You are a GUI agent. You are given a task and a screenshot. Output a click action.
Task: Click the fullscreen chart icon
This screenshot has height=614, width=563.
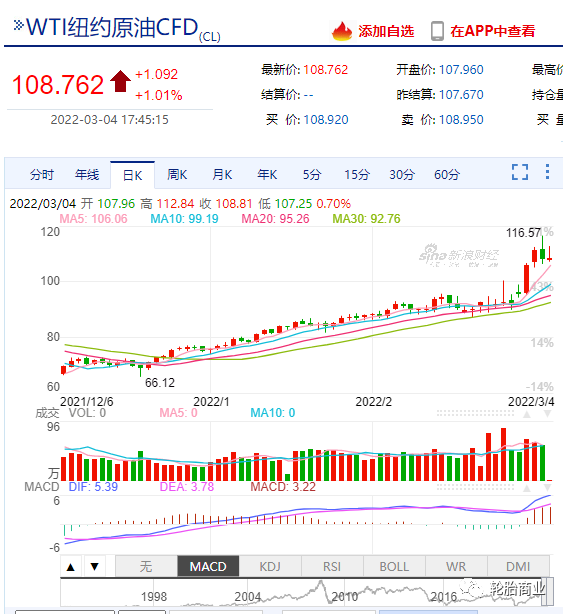[x=520, y=172]
